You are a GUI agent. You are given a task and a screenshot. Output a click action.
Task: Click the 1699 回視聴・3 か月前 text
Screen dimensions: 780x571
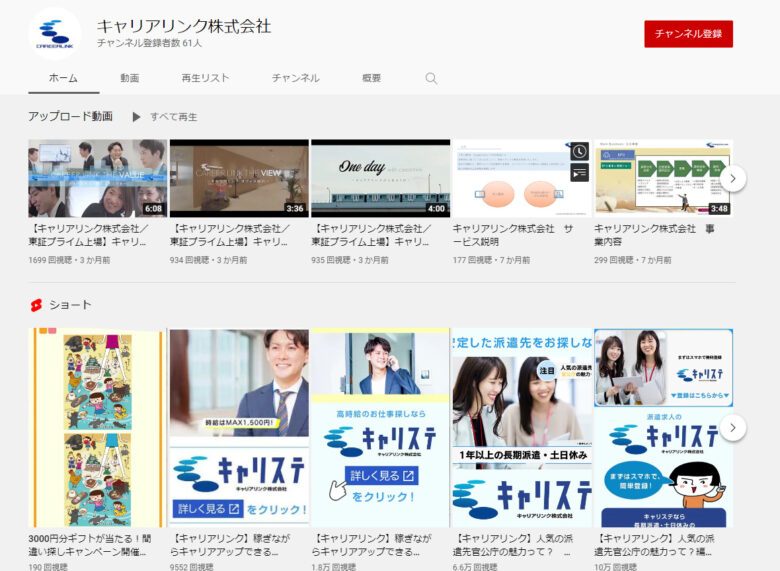tap(69, 260)
